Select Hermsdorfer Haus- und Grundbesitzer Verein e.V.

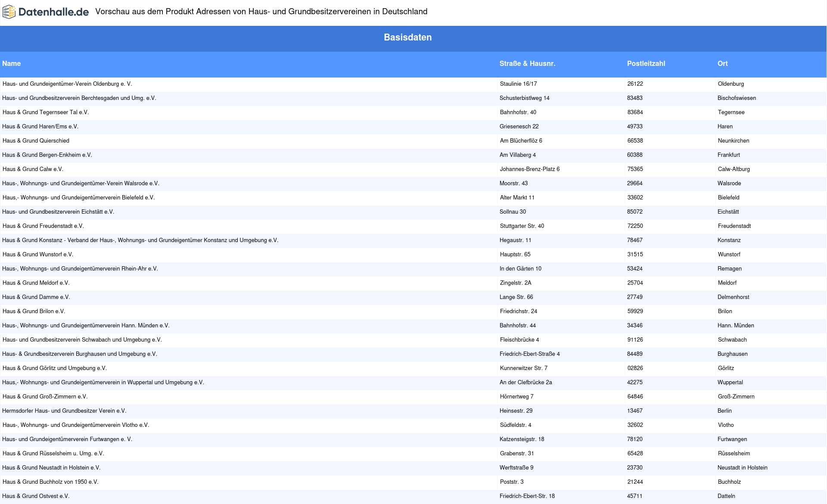[x=64, y=411]
